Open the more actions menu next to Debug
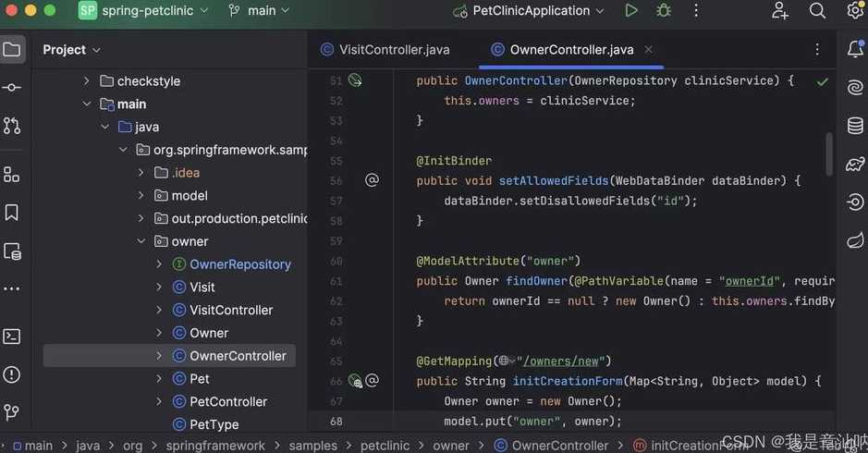868x453 pixels. (x=696, y=10)
